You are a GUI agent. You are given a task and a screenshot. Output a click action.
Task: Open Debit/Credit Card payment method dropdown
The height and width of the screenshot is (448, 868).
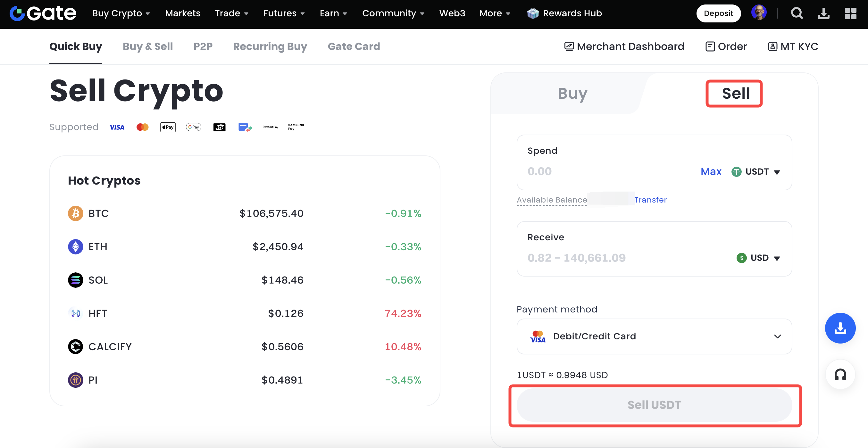(x=654, y=336)
